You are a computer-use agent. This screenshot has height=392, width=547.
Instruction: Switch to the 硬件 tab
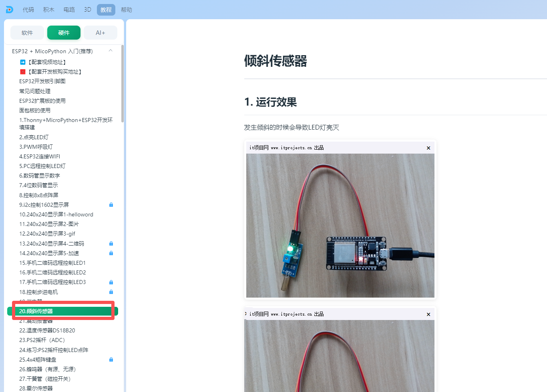pyautogui.click(x=64, y=33)
